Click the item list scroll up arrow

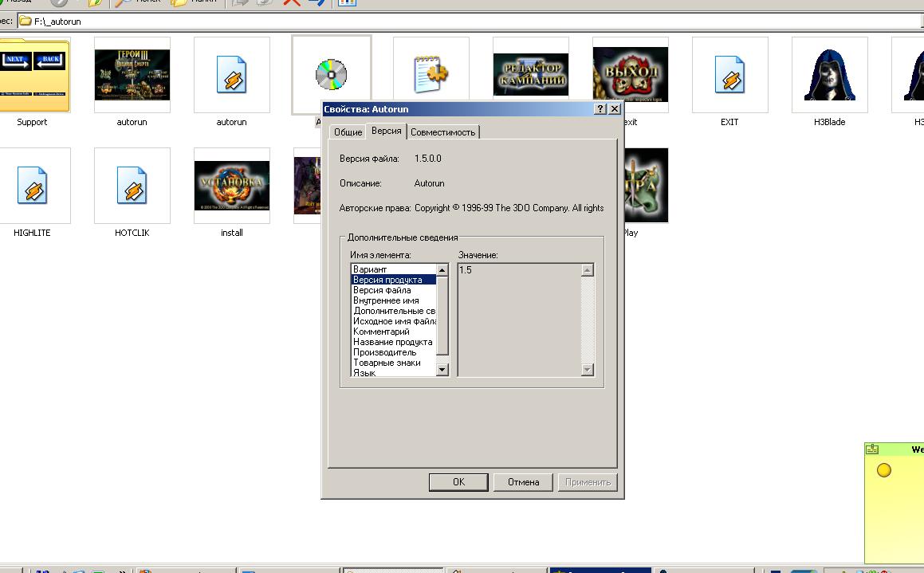coord(442,269)
